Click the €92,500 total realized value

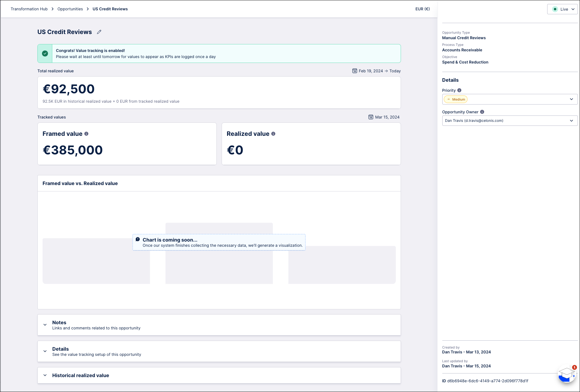(x=69, y=89)
